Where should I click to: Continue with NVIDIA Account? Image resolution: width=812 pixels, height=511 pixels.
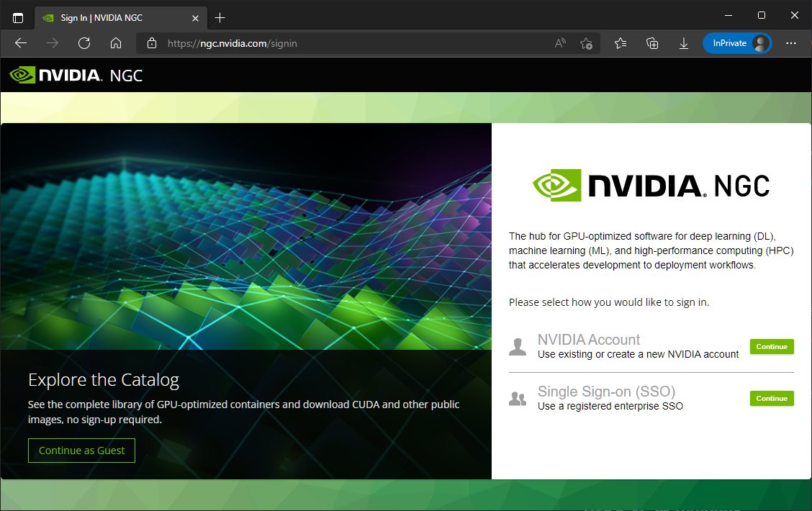point(772,347)
